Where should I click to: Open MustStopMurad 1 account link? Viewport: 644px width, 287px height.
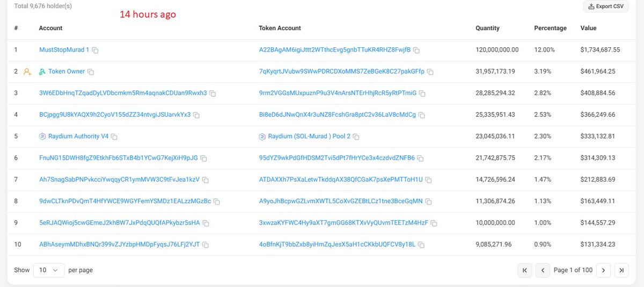pyautogui.click(x=64, y=49)
